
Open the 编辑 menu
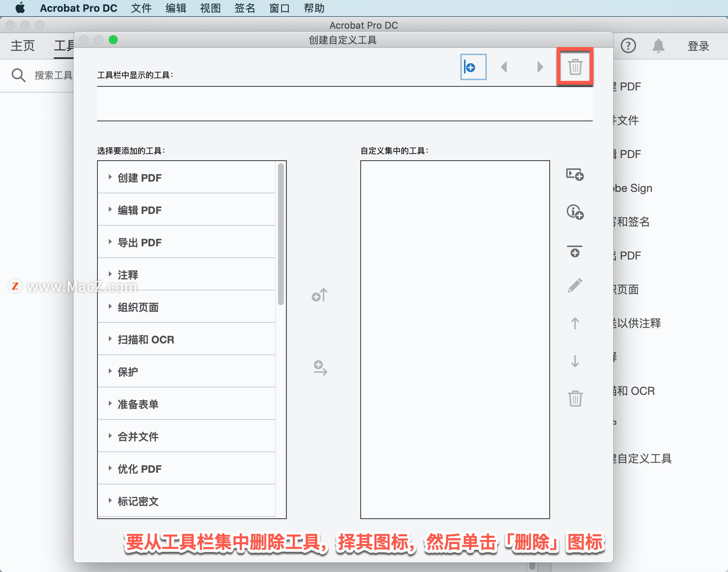point(176,8)
